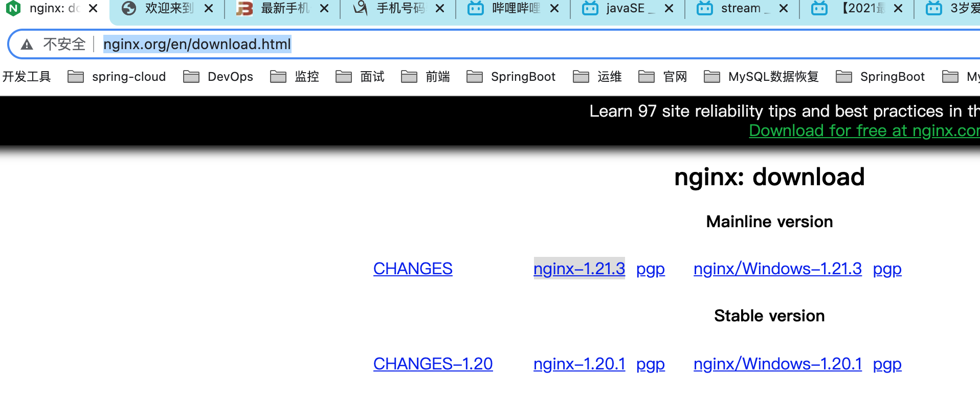Viewport: 980px width, 394px height.
Task: Click the pgp link after nginx-1.21.3
Action: [x=651, y=269]
